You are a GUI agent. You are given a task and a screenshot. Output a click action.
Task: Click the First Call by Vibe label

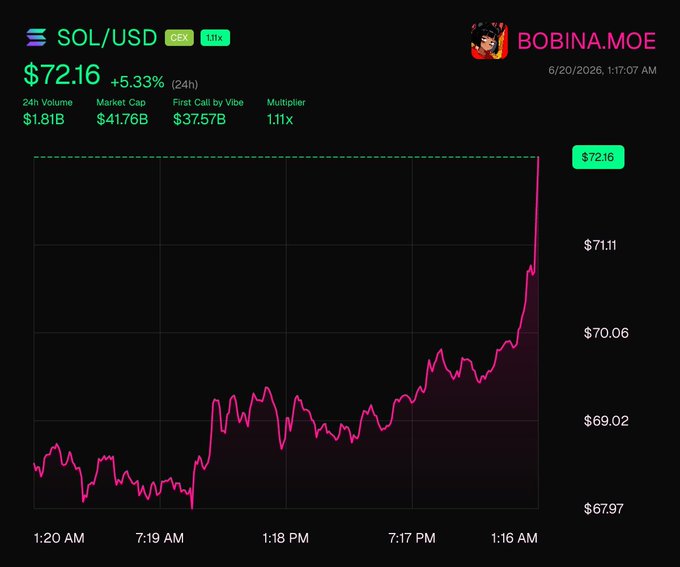click(208, 102)
